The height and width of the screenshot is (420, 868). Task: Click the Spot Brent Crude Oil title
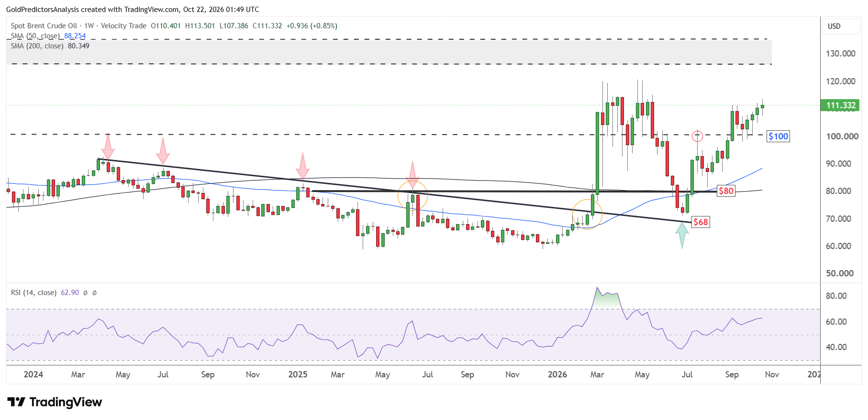(44, 26)
